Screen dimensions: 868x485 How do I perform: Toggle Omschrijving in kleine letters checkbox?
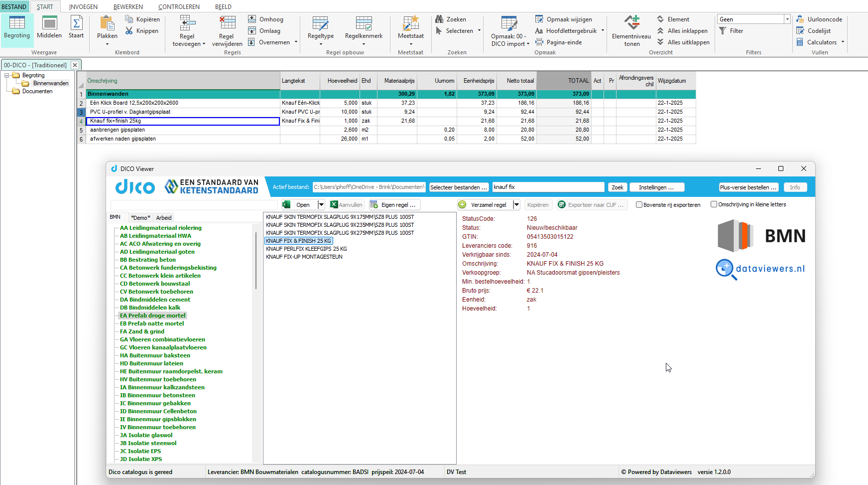714,204
